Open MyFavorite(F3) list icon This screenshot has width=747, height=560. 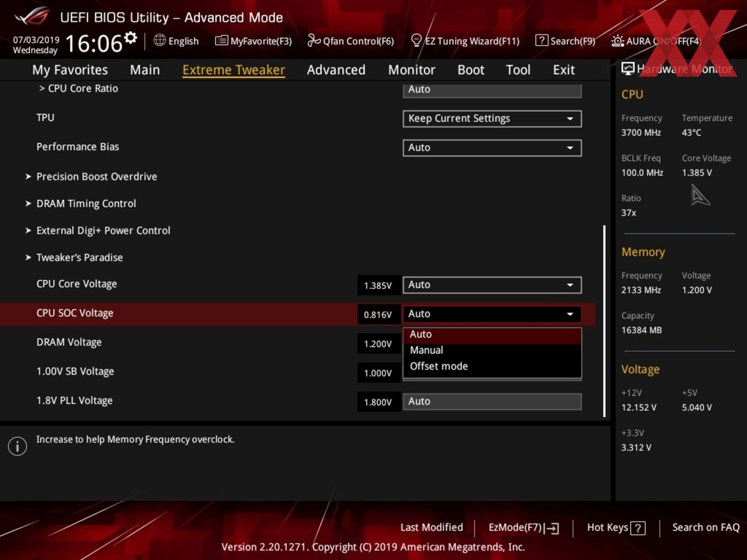[221, 40]
